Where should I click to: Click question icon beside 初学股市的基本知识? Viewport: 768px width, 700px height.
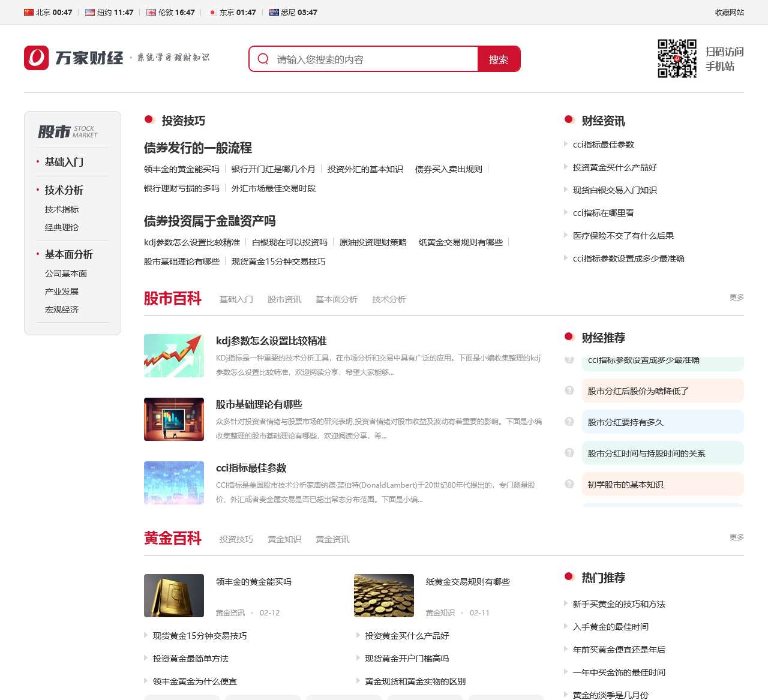pos(569,484)
